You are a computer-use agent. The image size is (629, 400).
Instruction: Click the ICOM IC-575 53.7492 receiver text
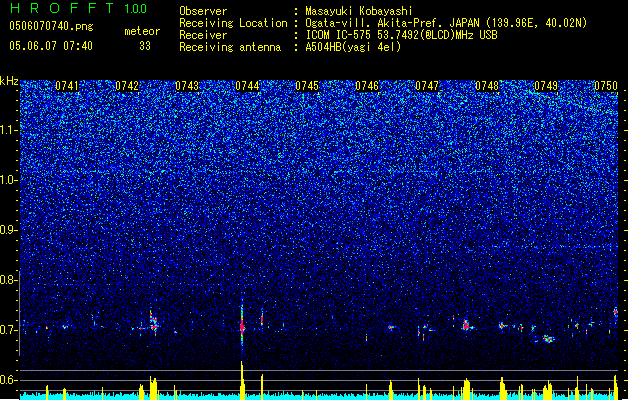pos(401,35)
